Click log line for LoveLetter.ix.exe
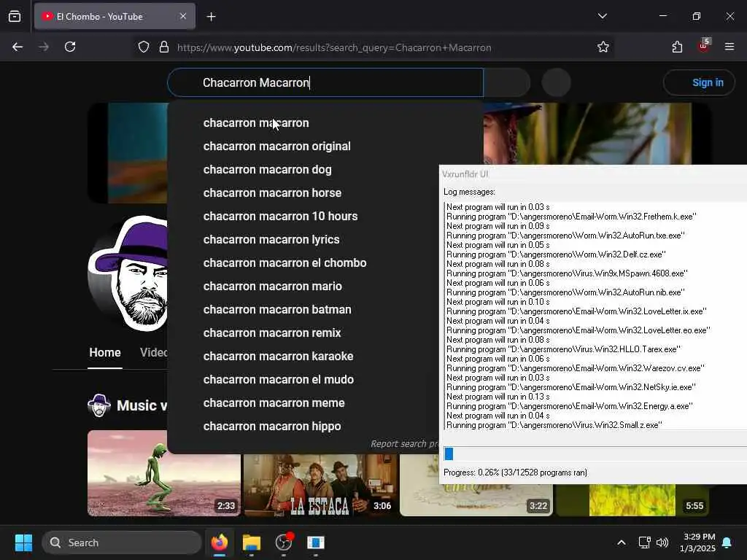The width and height of the screenshot is (747, 560). (x=576, y=311)
